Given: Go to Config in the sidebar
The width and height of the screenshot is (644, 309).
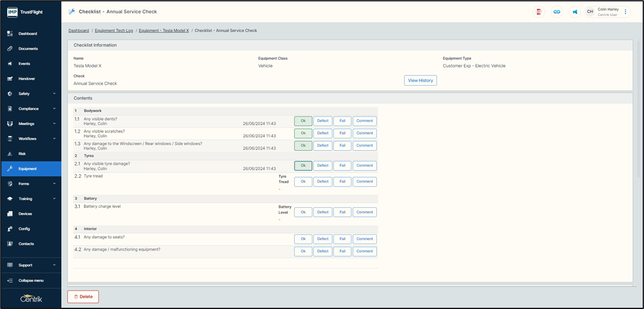Looking at the screenshot, I should [x=24, y=229].
